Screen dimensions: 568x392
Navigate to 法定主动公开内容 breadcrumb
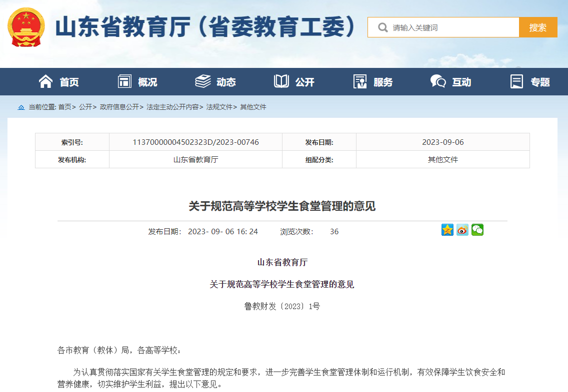(x=172, y=107)
